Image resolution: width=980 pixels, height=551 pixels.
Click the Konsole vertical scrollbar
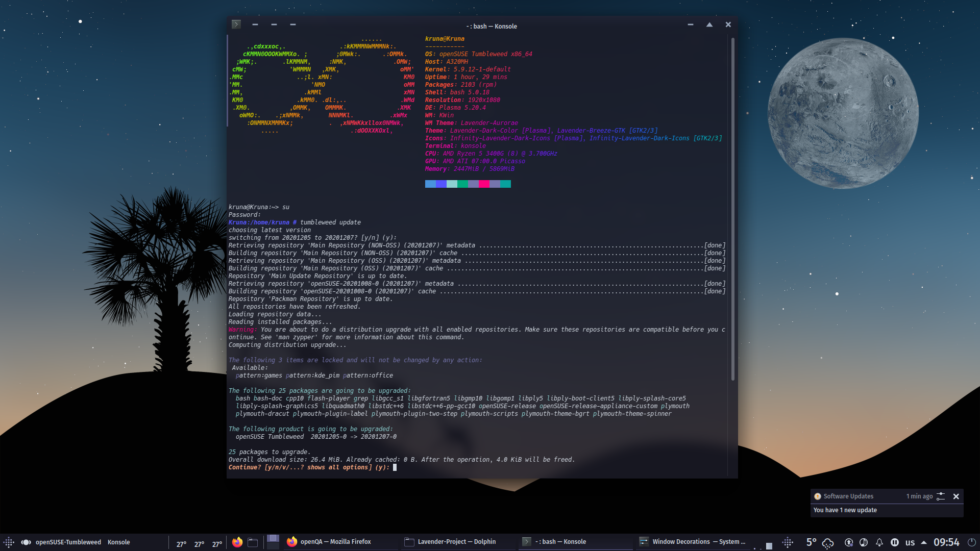(733, 209)
